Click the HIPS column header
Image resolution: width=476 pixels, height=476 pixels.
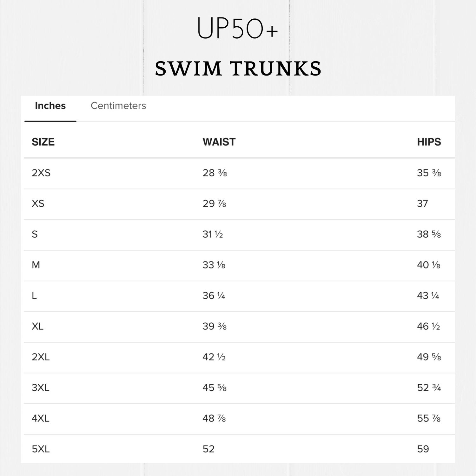(x=429, y=142)
